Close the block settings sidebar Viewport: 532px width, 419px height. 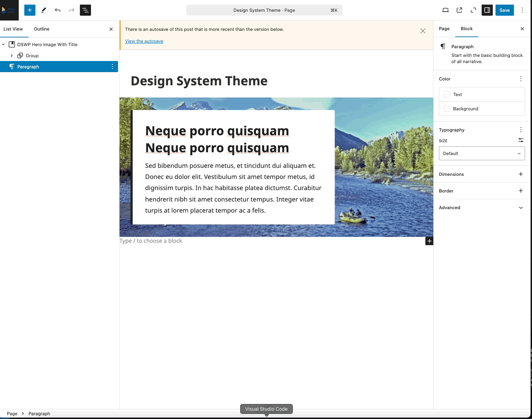522,29
